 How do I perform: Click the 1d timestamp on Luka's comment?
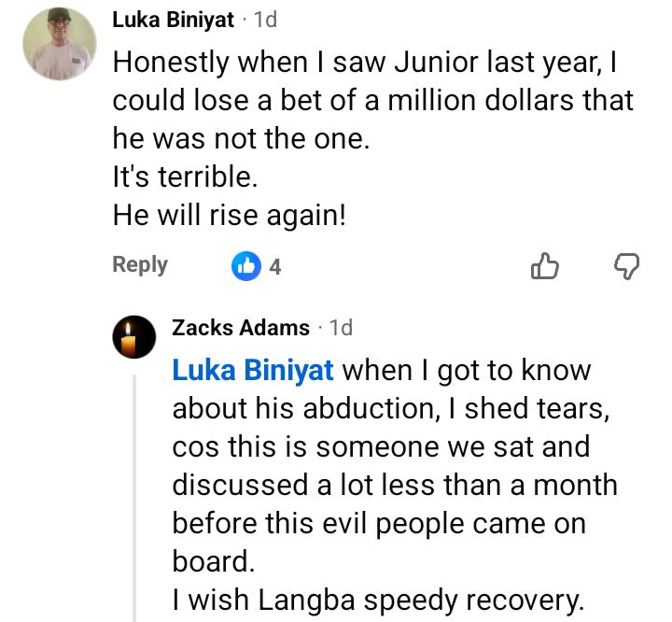(x=265, y=19)
